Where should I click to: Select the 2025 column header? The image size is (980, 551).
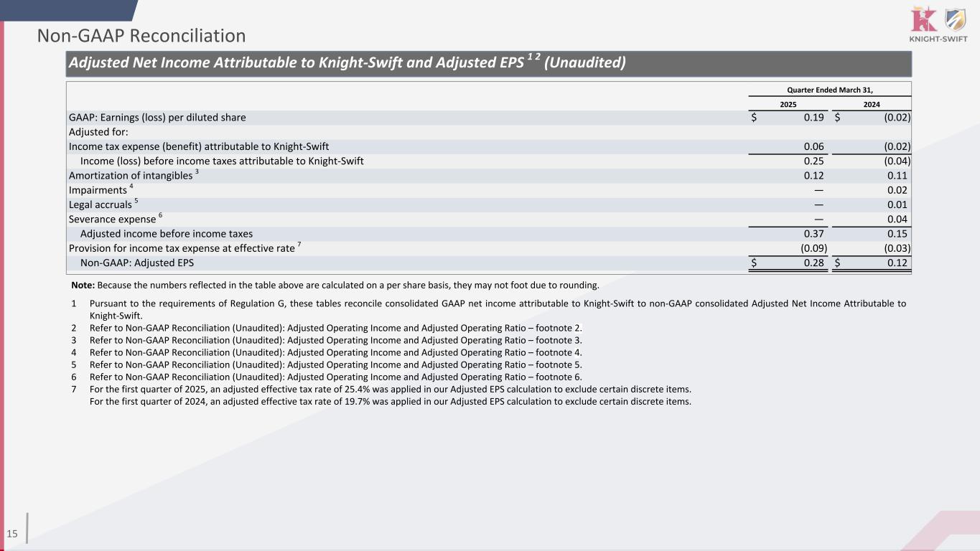(x=788, y=104)
